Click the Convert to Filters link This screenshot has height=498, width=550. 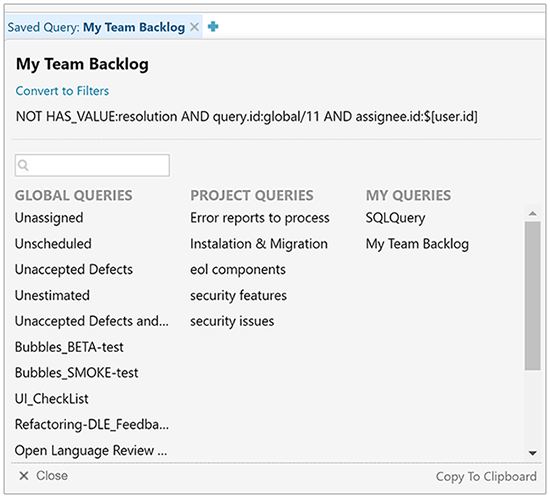(62, 91)
